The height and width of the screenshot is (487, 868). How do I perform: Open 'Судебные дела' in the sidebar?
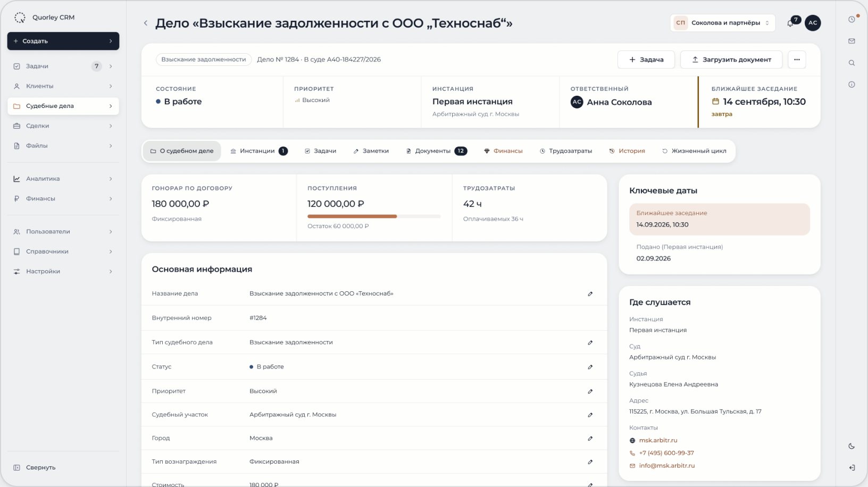(x=63, y=106)
